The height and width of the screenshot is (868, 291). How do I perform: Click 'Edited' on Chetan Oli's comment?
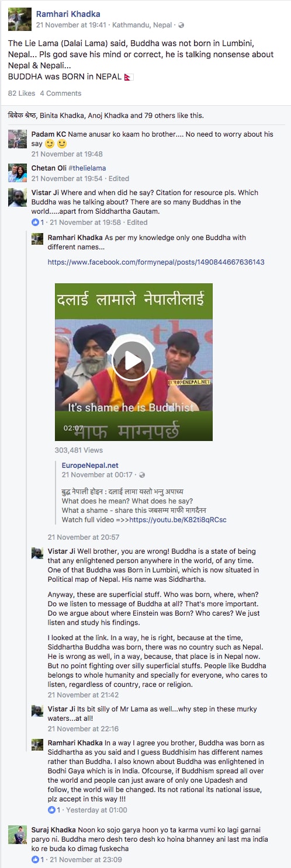click(x=119, y=179)
